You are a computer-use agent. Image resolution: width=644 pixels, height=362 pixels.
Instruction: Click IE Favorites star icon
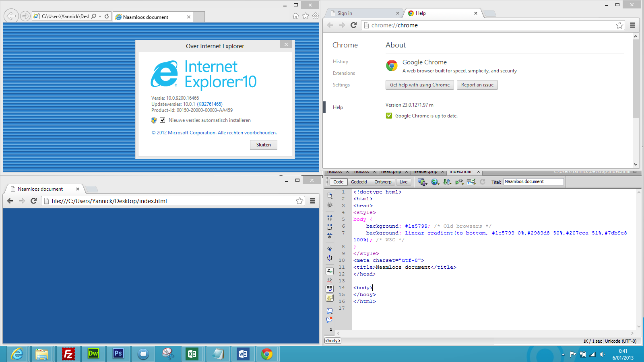tap(306, 16)
